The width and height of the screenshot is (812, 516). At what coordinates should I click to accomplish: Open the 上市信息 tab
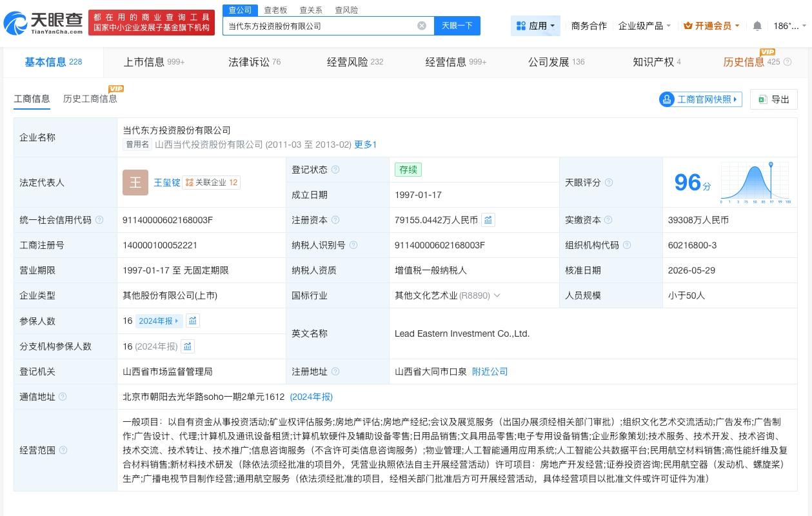click(x=154, y=62)
